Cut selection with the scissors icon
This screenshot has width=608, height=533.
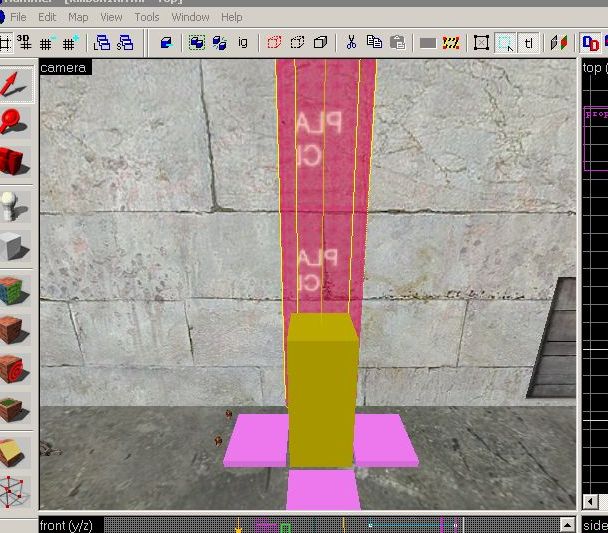(x=351, y=43)
